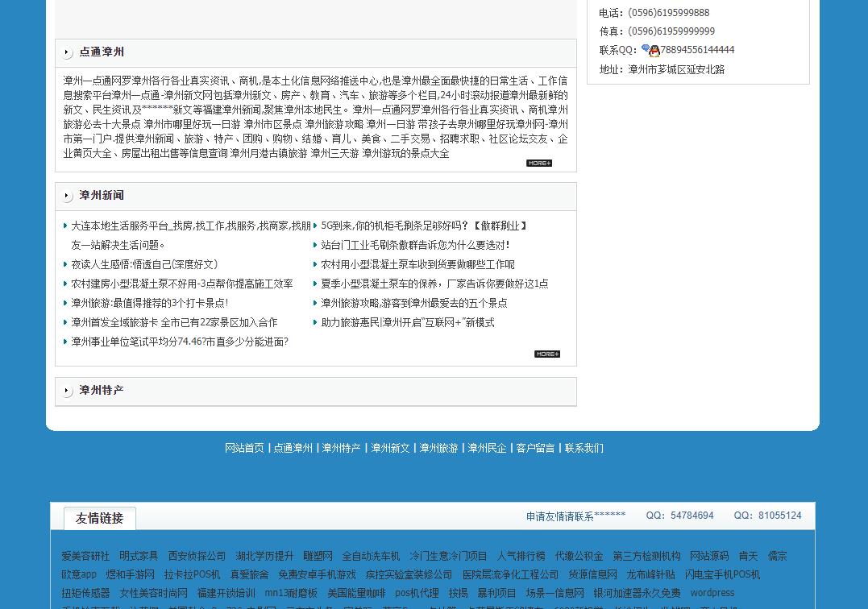This screenshot has width=868, height=609.
Task: Click friend link 免费安卓手机游戏
Action: coord(317,574)
